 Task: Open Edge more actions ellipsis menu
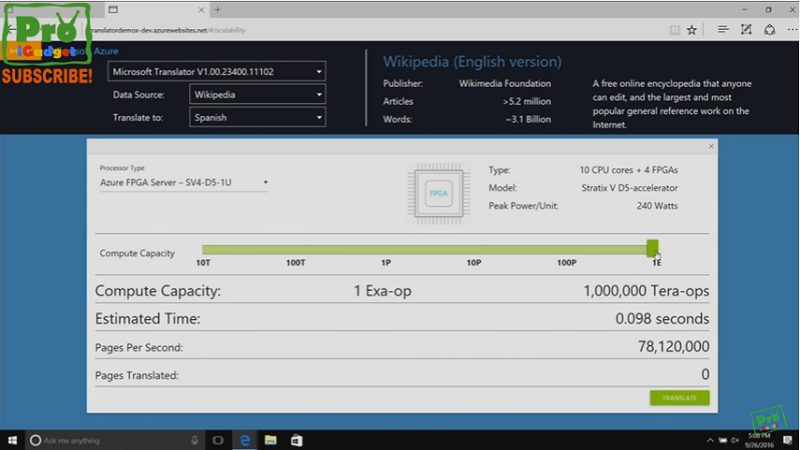click(x=792, y=30)
